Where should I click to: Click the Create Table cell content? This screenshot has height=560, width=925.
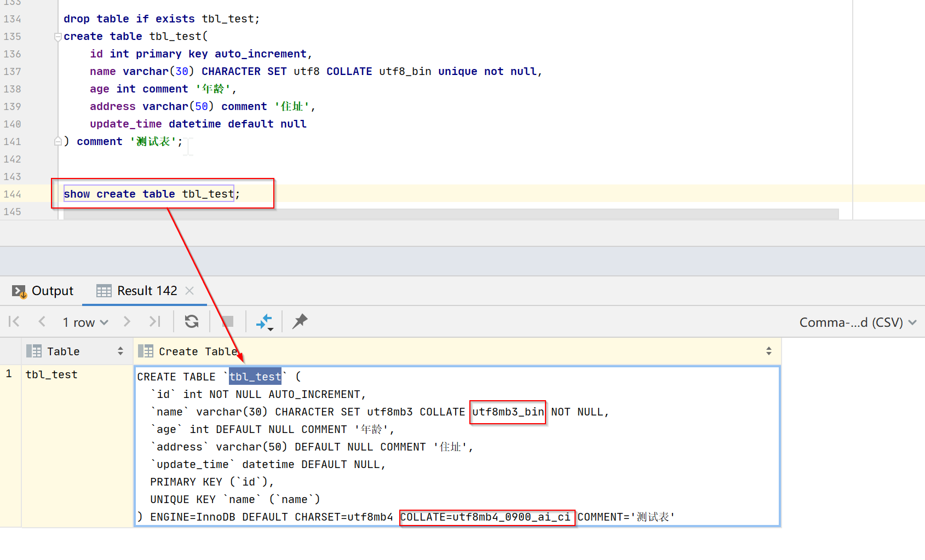pyautogui.click(x=457, y=447)
